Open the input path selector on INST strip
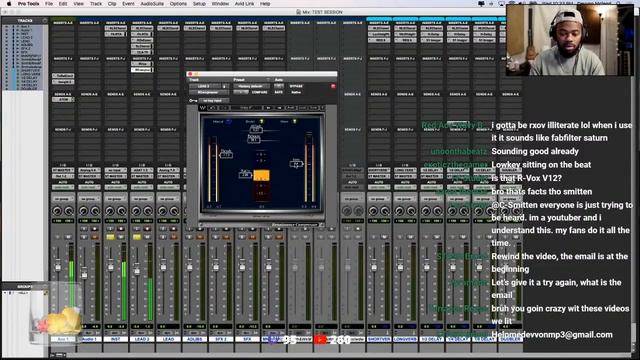Viewport: 640px width, 360px height. [x=116, y=170]
